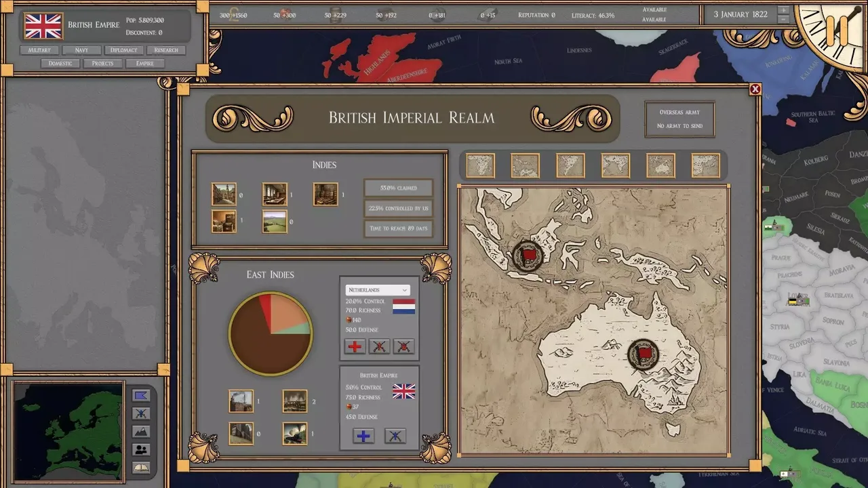This screenshot has width=868, height=488.
Task: Click the British flag in East Indies panel
Action: point(404,391)
